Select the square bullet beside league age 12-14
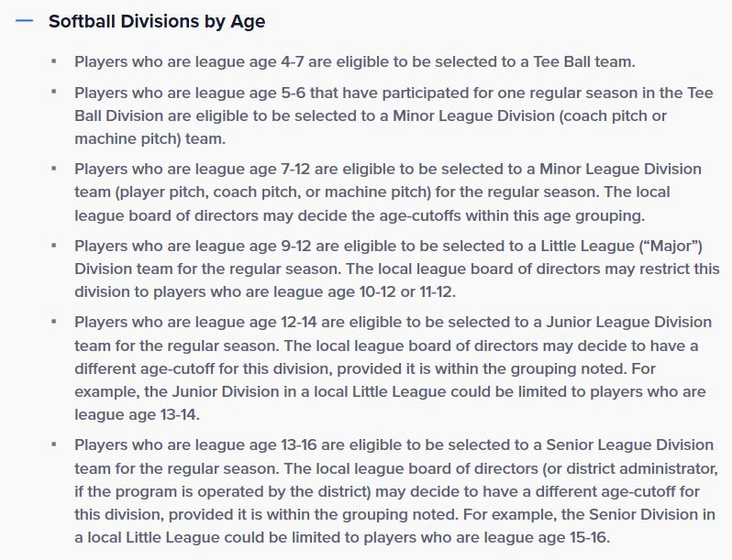 [54, 322]
